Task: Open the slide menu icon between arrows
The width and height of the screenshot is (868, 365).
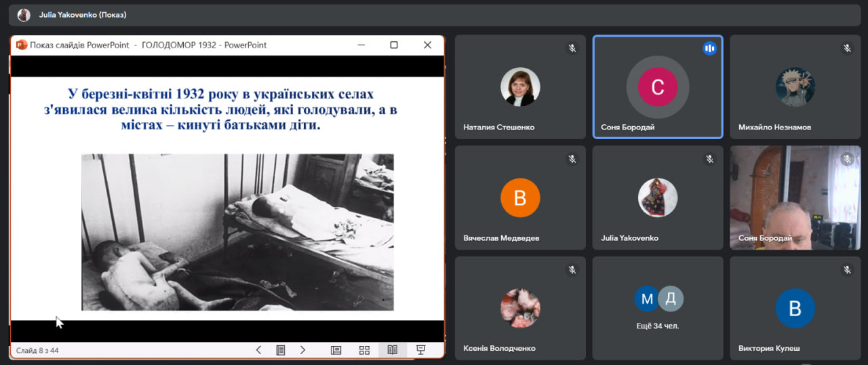Action: click(280, 350)
